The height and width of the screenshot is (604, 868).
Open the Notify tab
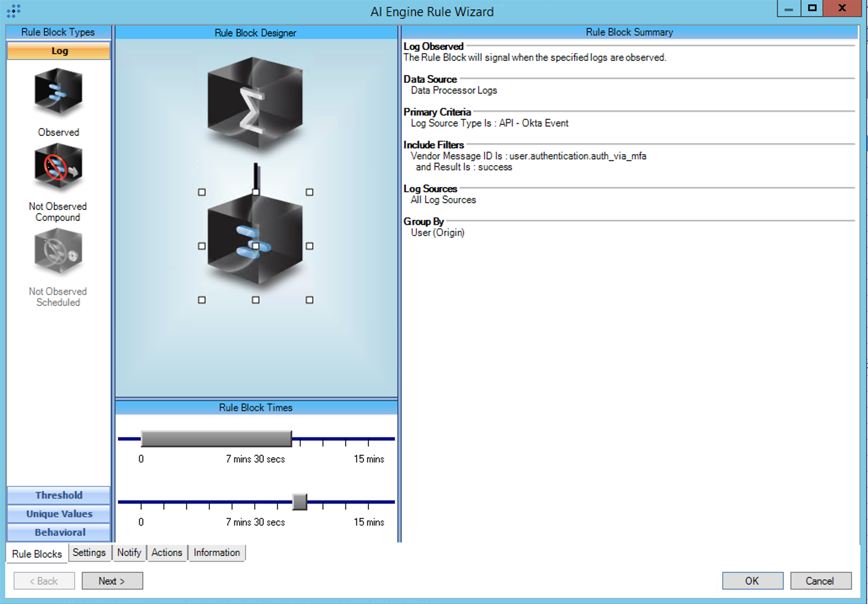[129, 553]
